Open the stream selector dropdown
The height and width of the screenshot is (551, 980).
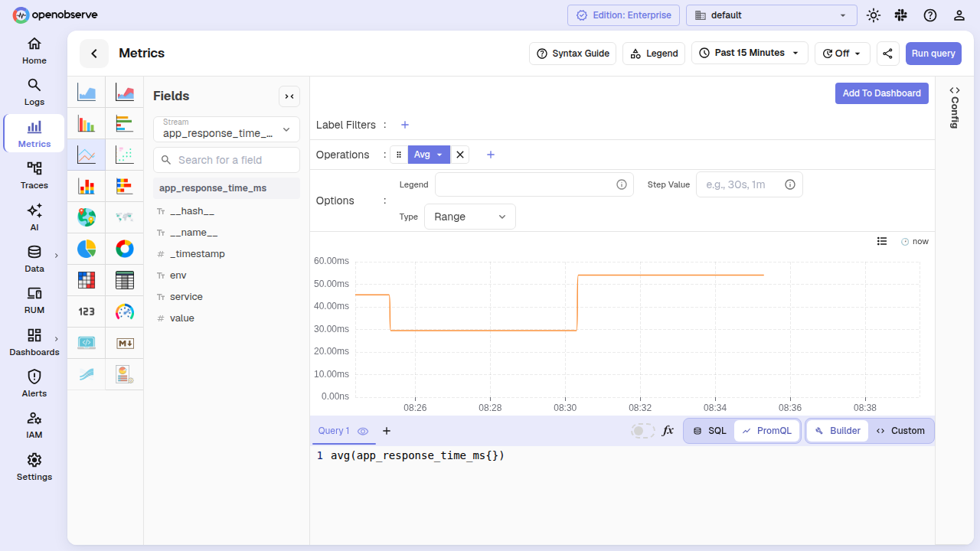(x=227, y=129)
